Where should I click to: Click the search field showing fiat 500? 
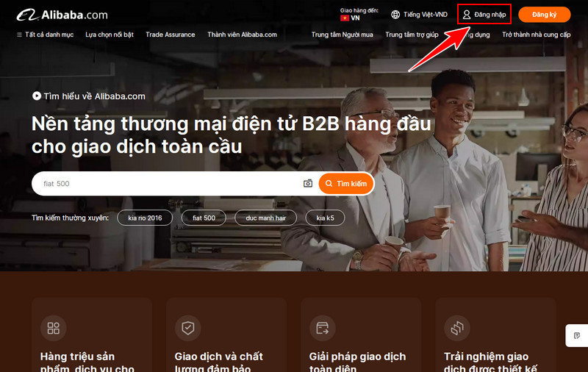169,183
